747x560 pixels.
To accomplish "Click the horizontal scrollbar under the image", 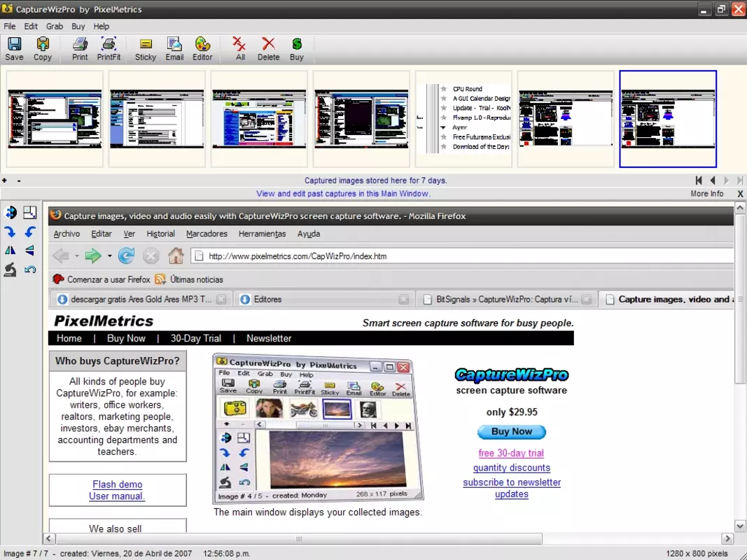I will coord(299,538).
